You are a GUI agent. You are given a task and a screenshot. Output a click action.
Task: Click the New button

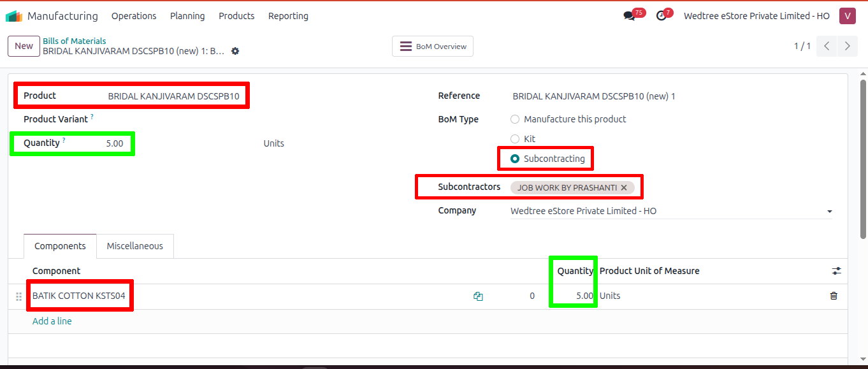click(x=24, y=46)
